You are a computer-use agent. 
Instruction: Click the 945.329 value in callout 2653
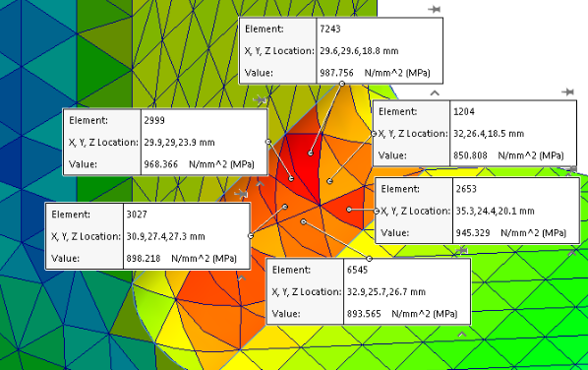pyautogui.click(x=473, y=233)
